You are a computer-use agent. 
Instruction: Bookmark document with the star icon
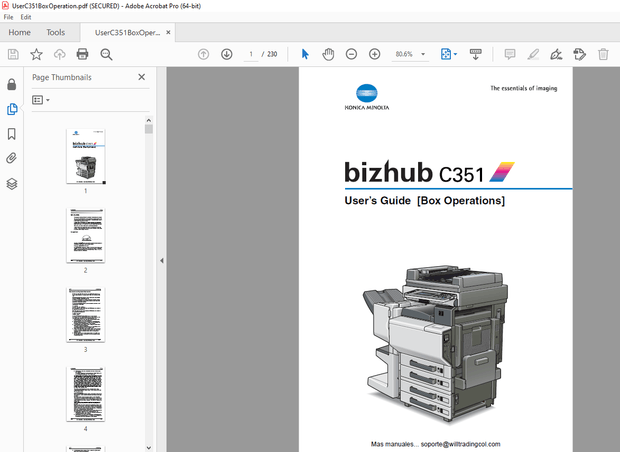(36, 54)
